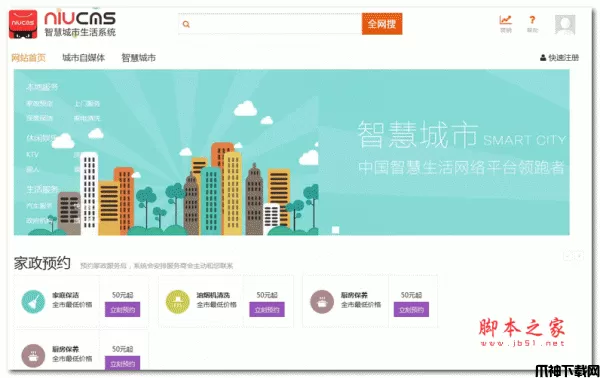The image size is (600, 378).
Task: Go to 网站首页 tab
Action: point(28,58)
